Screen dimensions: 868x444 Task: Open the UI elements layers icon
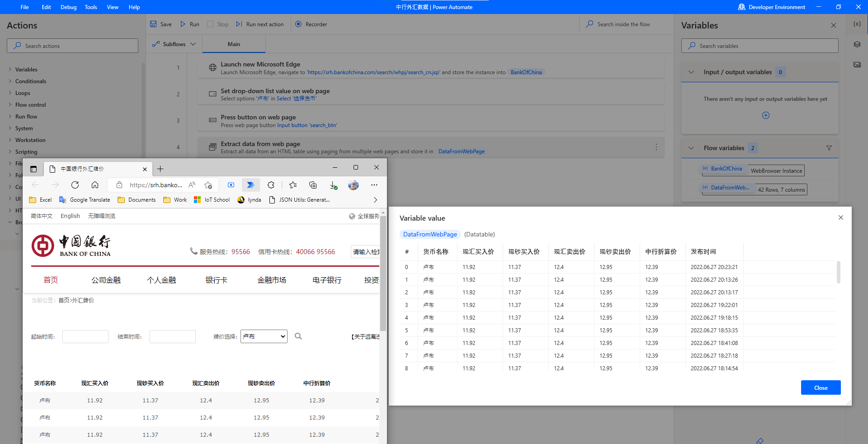(857, 44)
